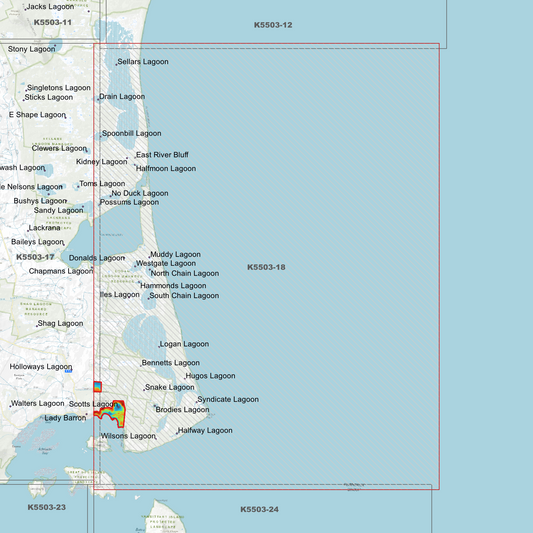Click the East River Bluff label

click(x=162, y=155)
